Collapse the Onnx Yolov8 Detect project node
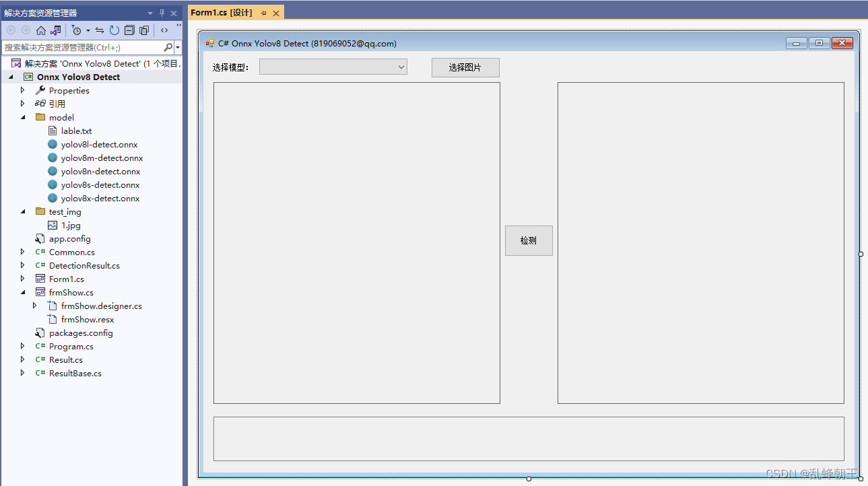The image size is (868, 486). click(10, 77)
